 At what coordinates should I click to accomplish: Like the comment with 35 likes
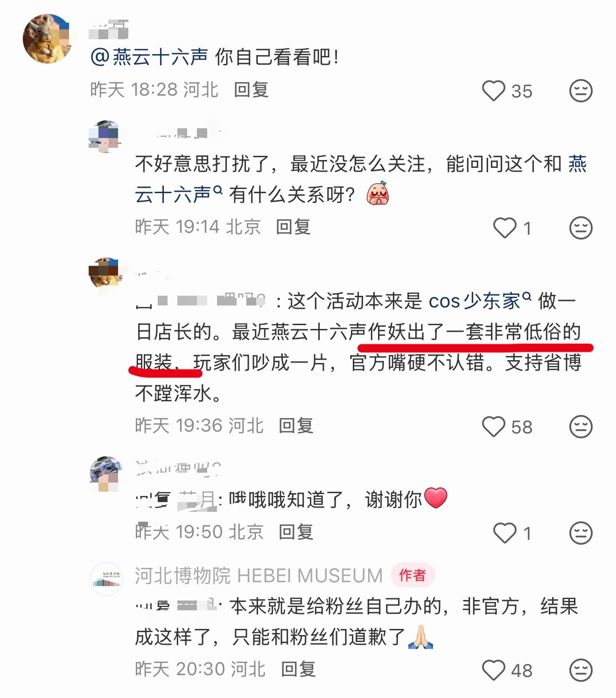coord(494,91)
